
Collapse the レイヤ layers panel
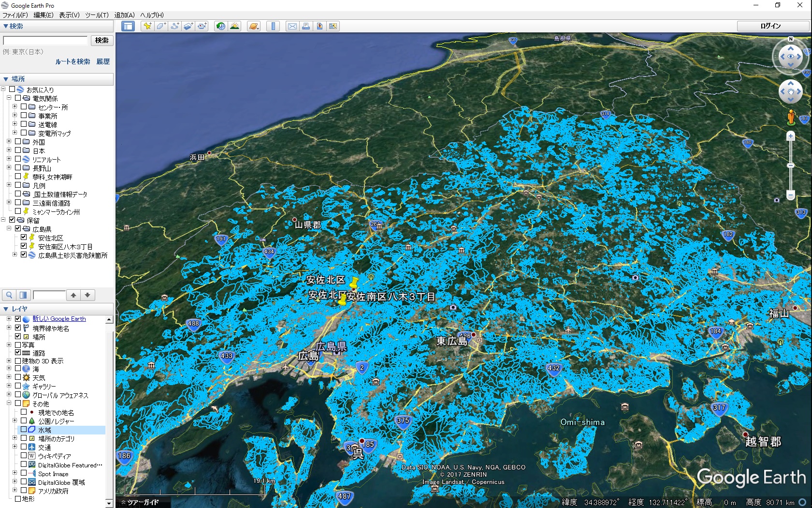click(x=6, y=309)
